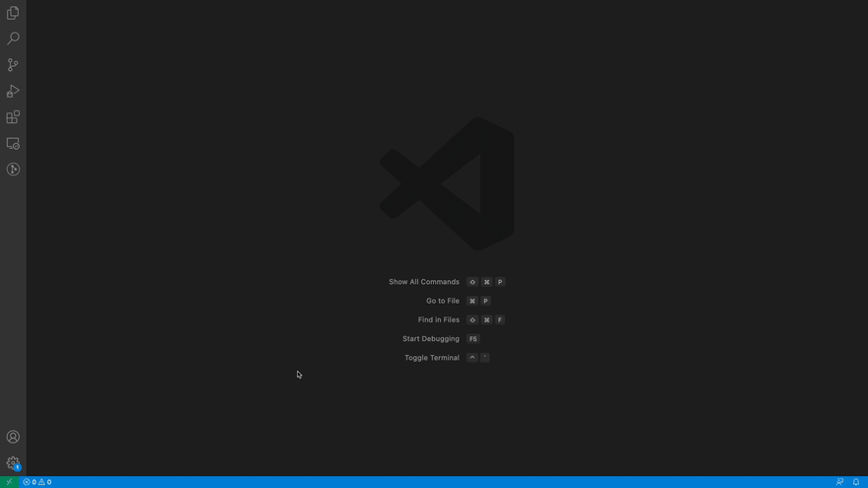
Task: Open the notifications bell
Action: point(856,482)
